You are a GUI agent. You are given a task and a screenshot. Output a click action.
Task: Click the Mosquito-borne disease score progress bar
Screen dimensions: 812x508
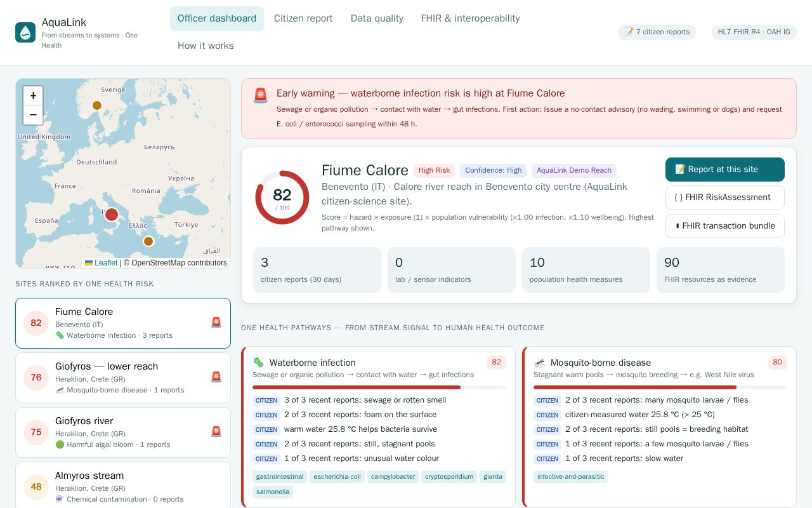[660, 387]
